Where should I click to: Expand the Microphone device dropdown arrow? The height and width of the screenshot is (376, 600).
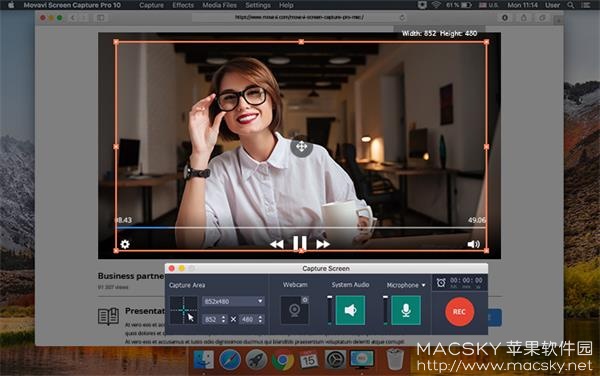(423, 285)
